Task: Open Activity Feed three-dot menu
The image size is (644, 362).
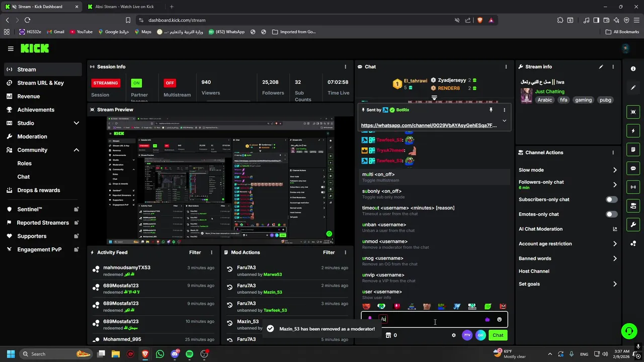Action: tap(211, 252)
